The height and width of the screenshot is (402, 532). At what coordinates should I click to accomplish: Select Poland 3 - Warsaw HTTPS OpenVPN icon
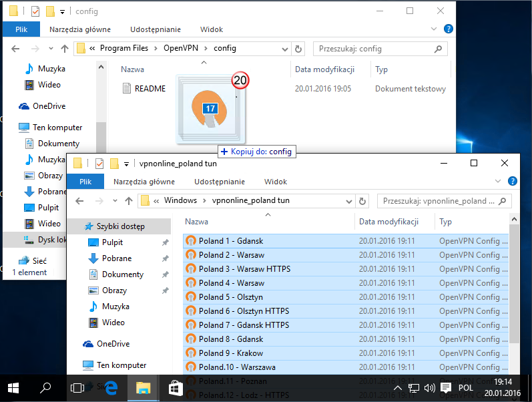tap(191, 268)
